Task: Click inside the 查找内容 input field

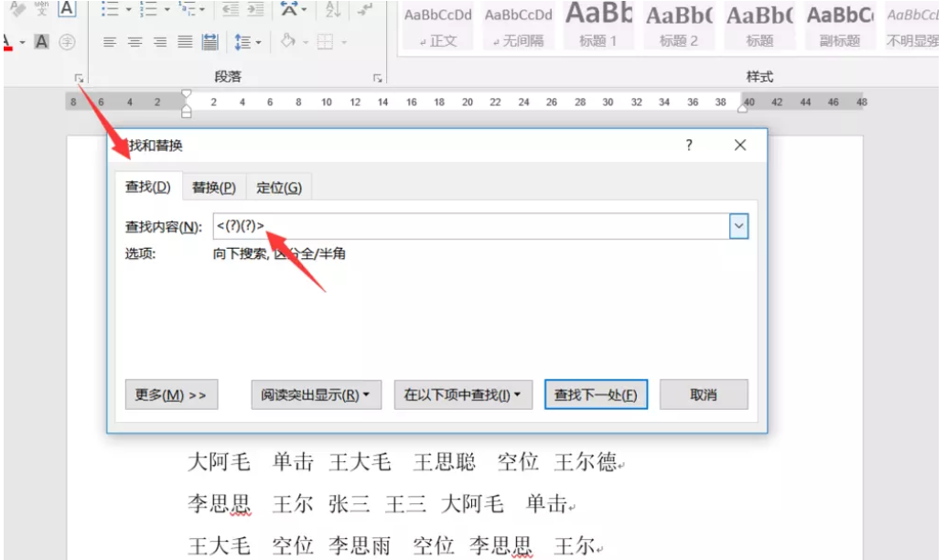Action: click(471, 226)
